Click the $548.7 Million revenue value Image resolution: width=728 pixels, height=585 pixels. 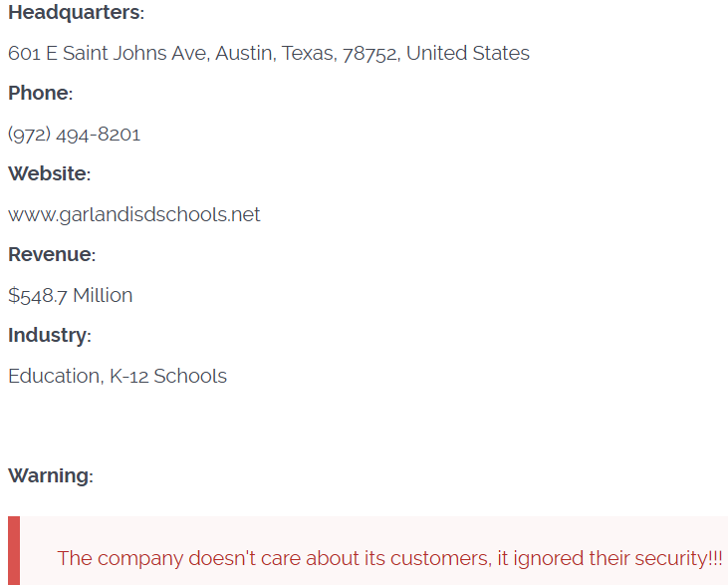click(70, 296)
